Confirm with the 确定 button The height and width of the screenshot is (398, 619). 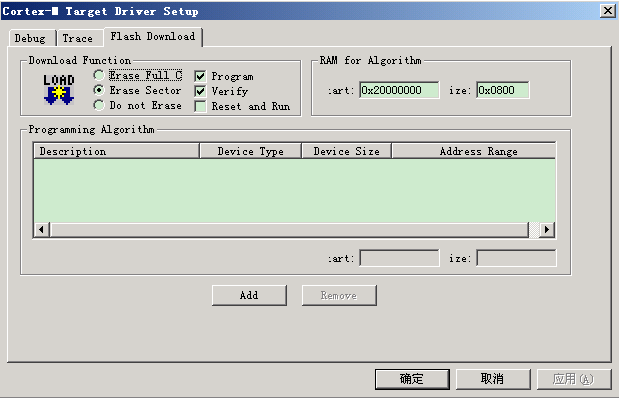click(412, 379)
